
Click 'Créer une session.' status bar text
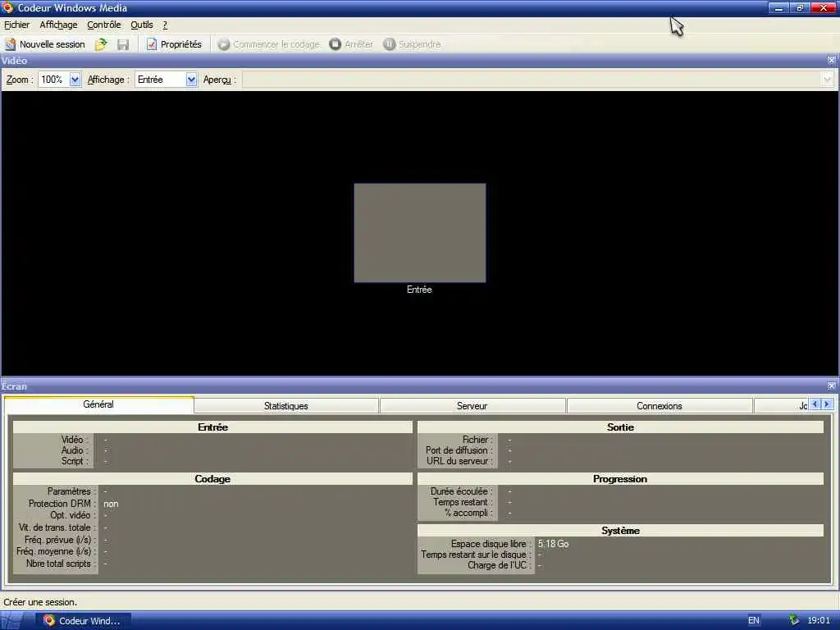point(40,602)
